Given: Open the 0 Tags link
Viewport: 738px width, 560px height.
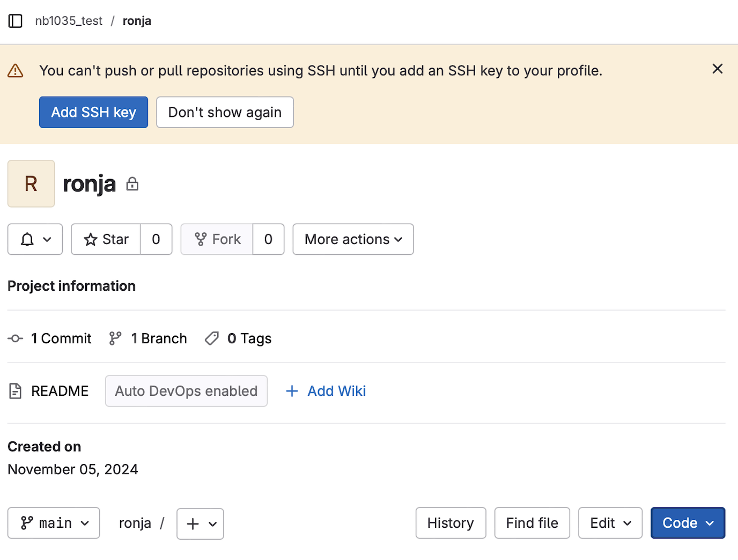Looking at the screenshot, I should tap(249, 338).
